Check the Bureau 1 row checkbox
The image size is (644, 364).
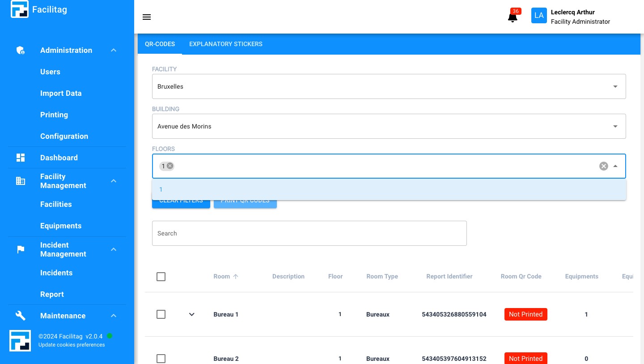pos(161,314)
